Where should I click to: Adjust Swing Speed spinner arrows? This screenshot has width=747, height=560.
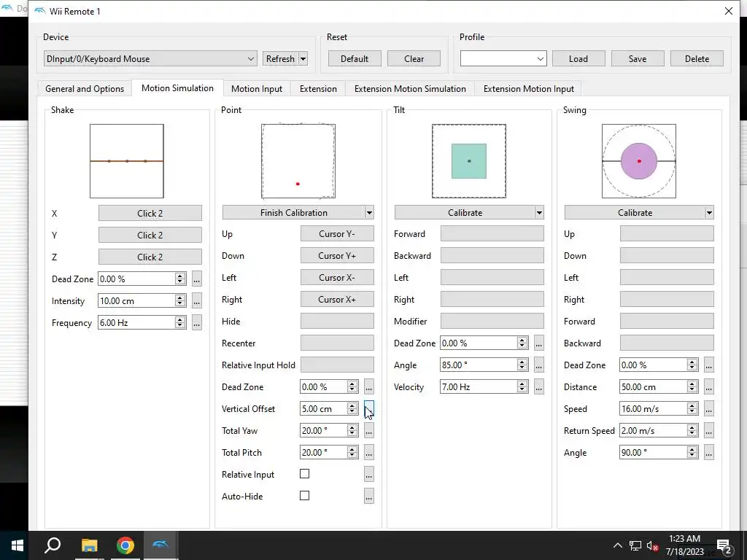692,409
